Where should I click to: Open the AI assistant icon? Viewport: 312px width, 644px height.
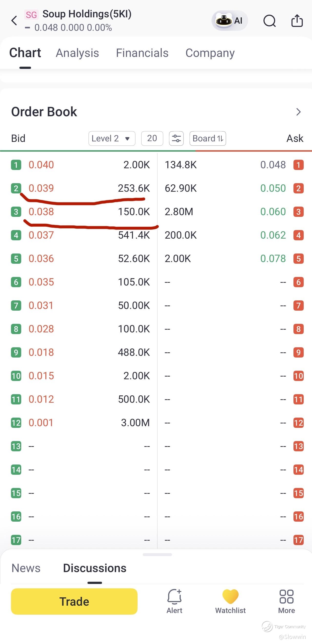coord(230,21)
